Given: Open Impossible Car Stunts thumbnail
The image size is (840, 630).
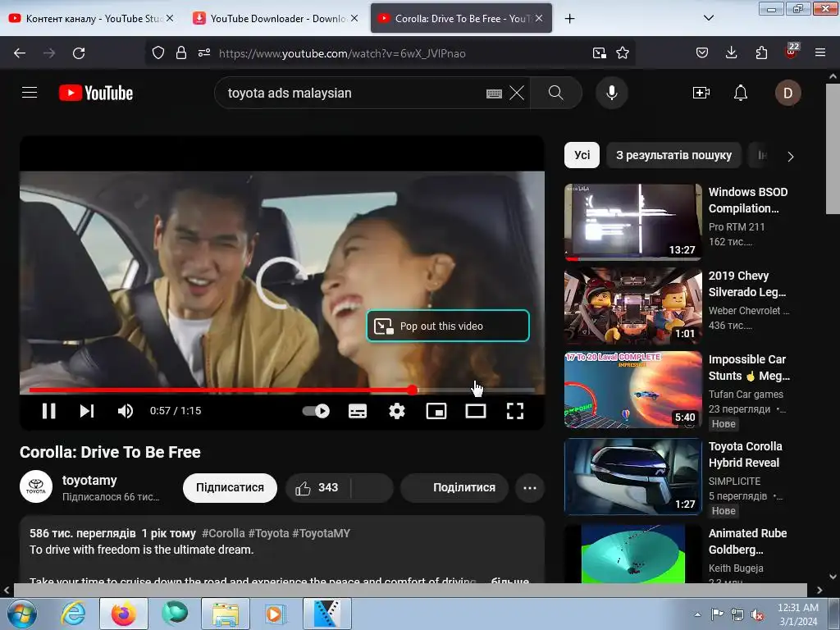Looking at the screenshot, I should (632, 390).
